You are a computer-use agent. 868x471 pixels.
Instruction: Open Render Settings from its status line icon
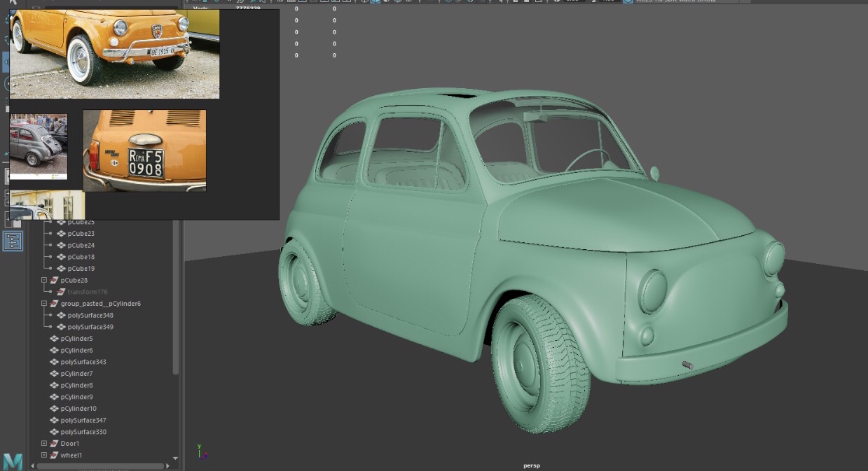pos(539,2)
